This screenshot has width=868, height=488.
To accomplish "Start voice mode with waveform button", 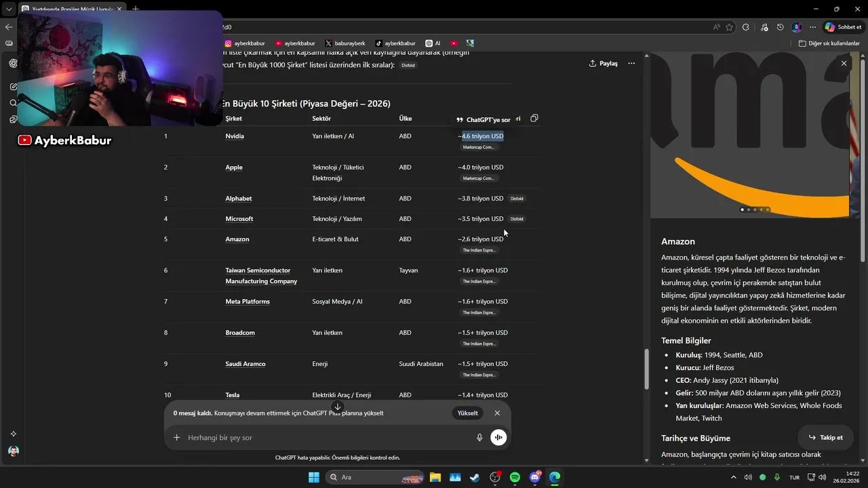I will click(498, 438).
